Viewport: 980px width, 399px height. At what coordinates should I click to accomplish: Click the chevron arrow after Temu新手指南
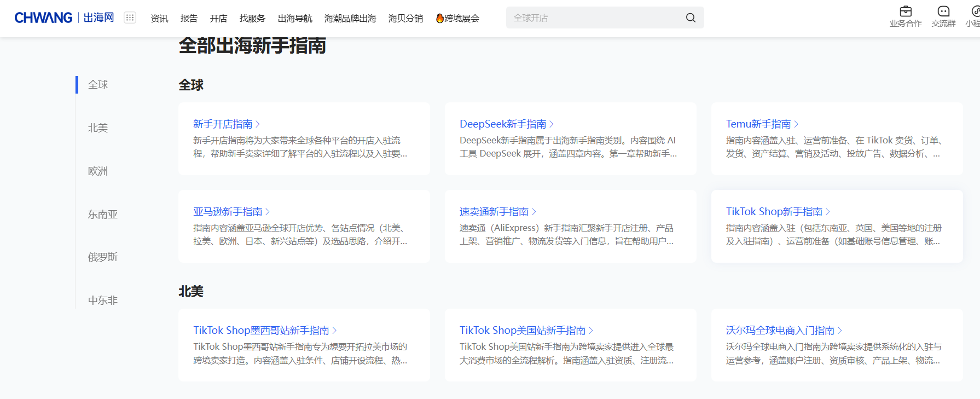point(796,124)
